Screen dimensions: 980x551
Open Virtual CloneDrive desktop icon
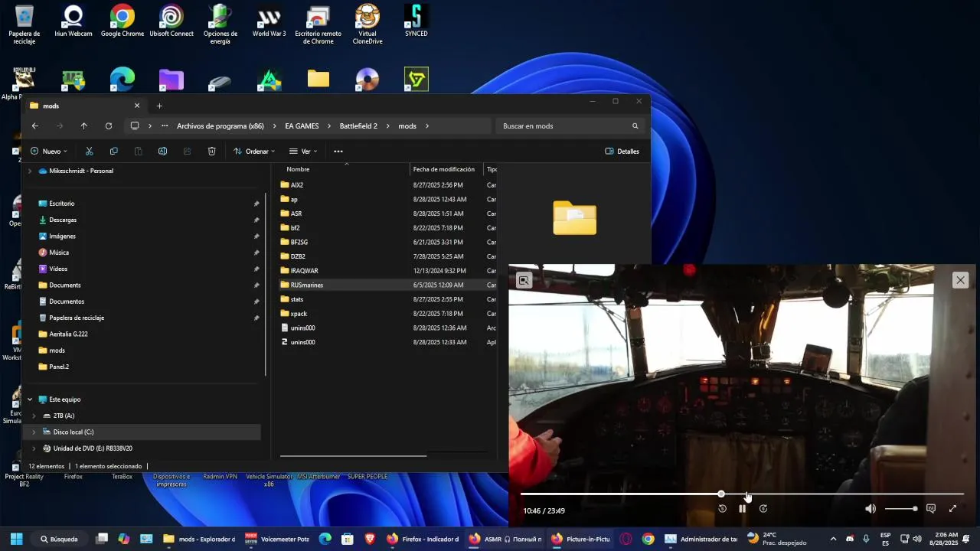click(367, 24)
